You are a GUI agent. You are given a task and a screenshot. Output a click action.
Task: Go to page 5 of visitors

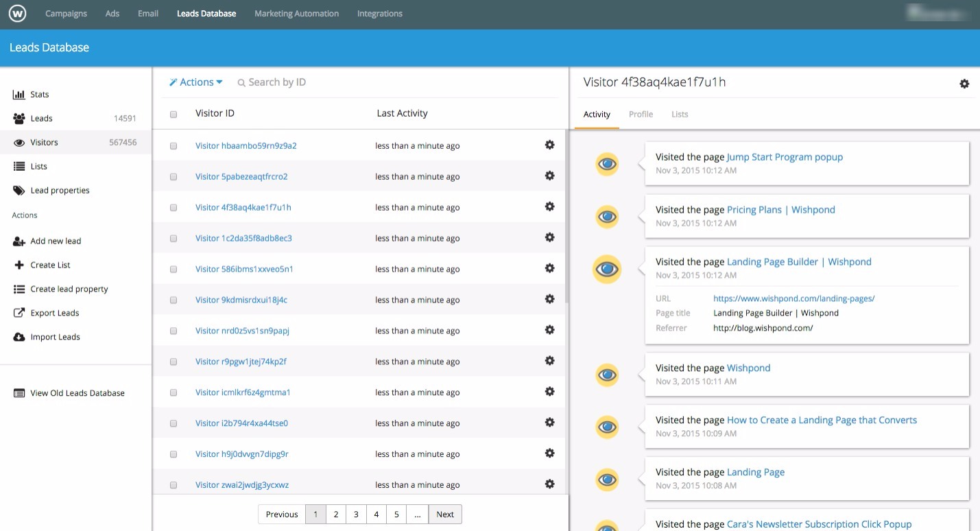point(396,515)
